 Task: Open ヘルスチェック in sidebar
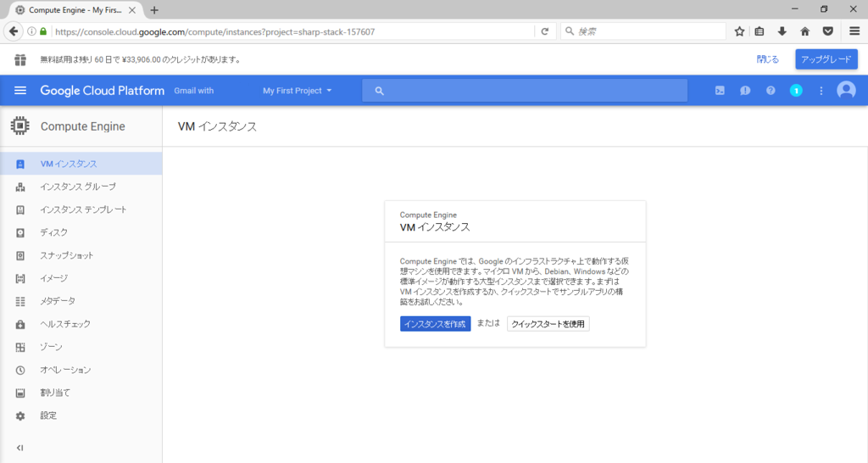(81, 324)
